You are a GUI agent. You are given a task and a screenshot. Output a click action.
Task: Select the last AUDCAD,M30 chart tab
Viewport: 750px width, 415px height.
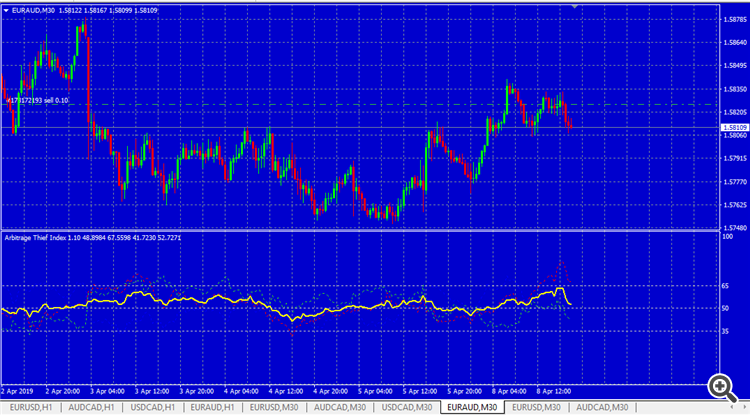(x=602, y=407)
